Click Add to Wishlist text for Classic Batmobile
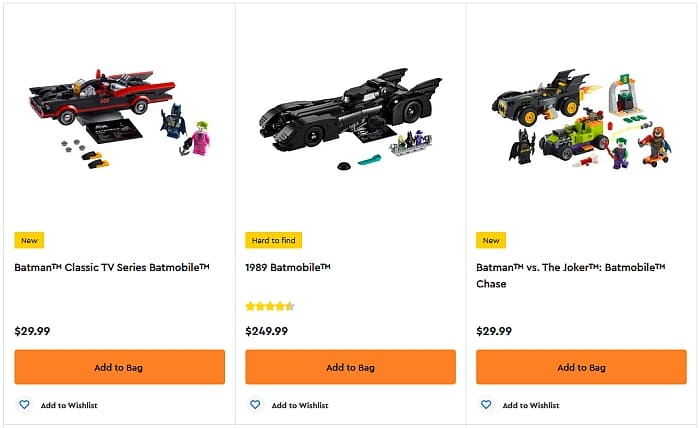The height and width of the screenshot is (428, 700). click(x=69, y=405)
